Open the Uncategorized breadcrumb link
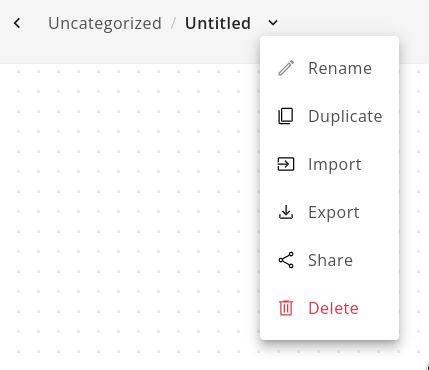The image size is (429, 370). click(x=105, y=23)
